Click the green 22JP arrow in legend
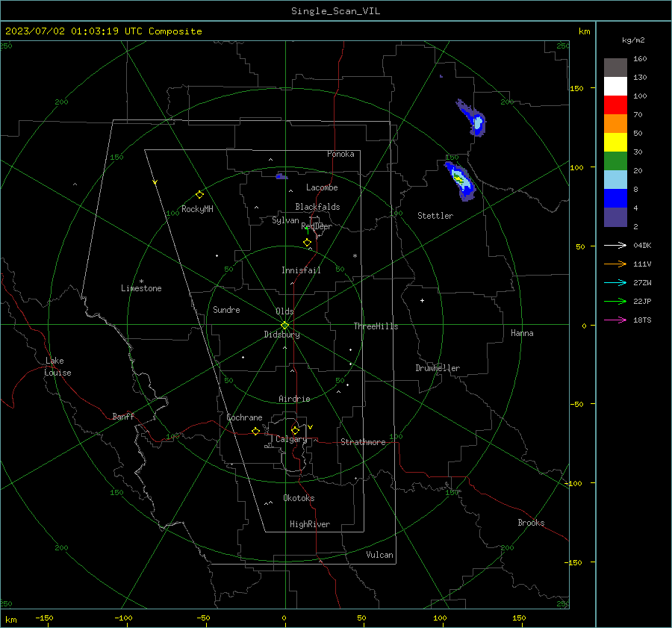Viewport: 672px width, 628px height. click(x=615, y=302)
